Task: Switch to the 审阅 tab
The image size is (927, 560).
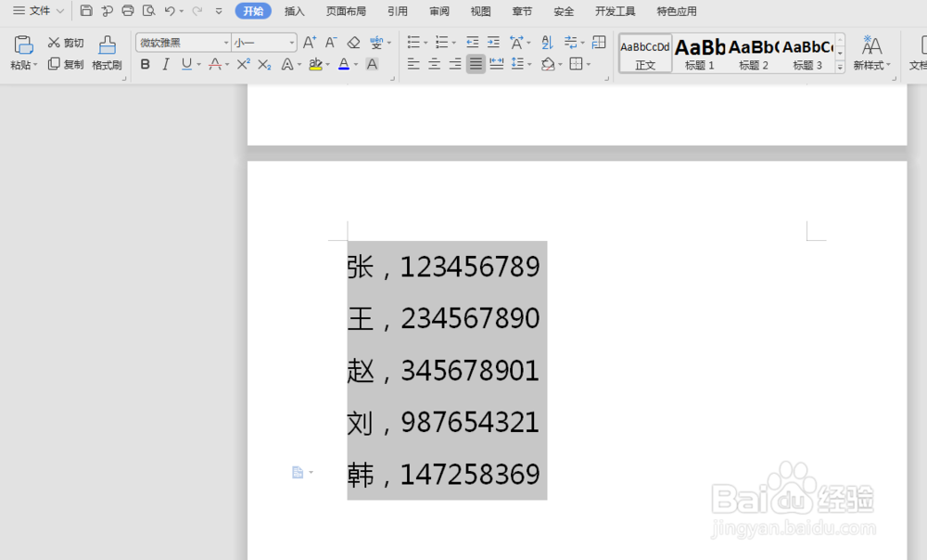Action: 439,11
